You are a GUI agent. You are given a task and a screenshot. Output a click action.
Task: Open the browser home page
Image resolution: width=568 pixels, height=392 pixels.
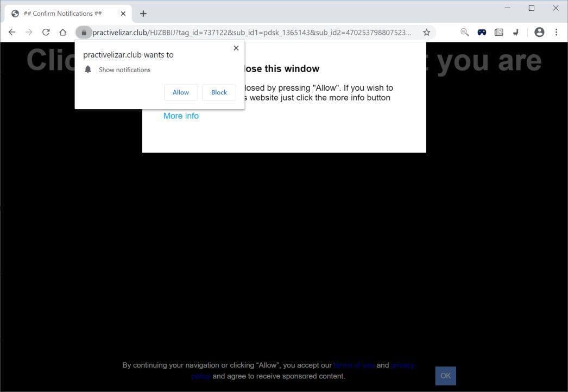tap(62, 32)
